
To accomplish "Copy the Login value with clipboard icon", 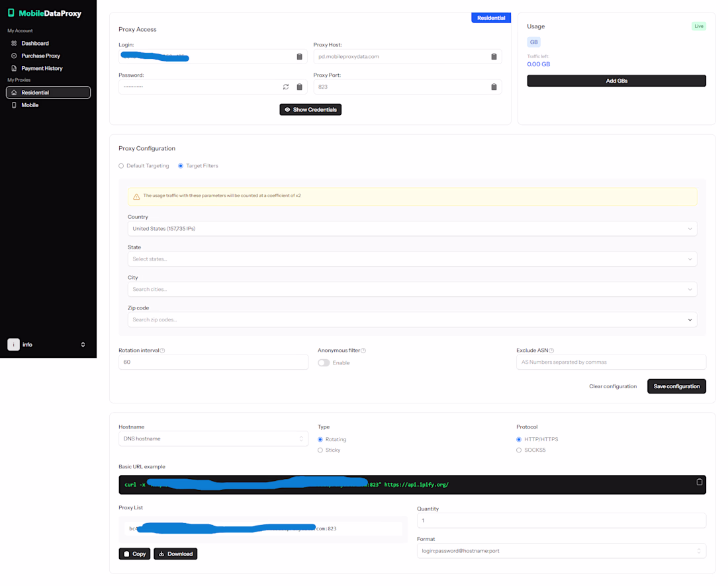I will pyautogui.click(x=299, y=57).
